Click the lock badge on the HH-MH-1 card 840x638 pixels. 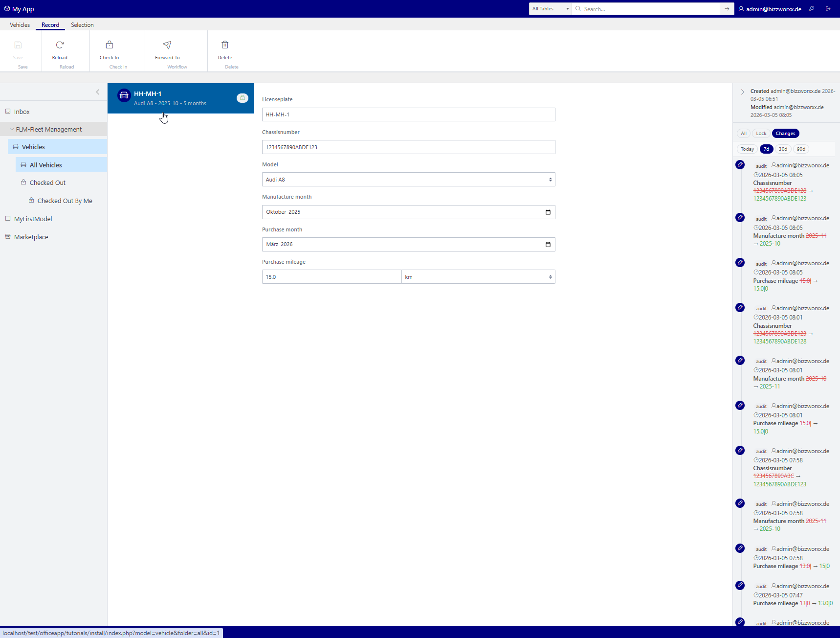click(x=243, y=98)
